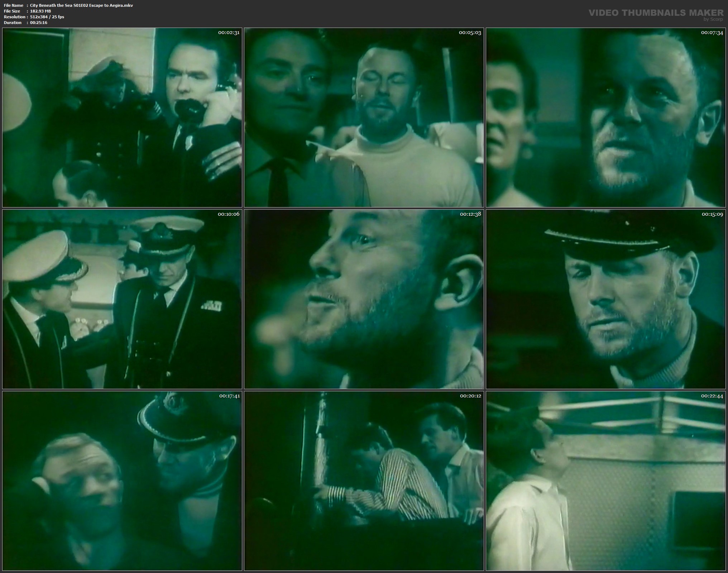Screen dimensions: 728x573
Task: Click the 00:10:06 frame with officers
Action: (x=122, y=299)
